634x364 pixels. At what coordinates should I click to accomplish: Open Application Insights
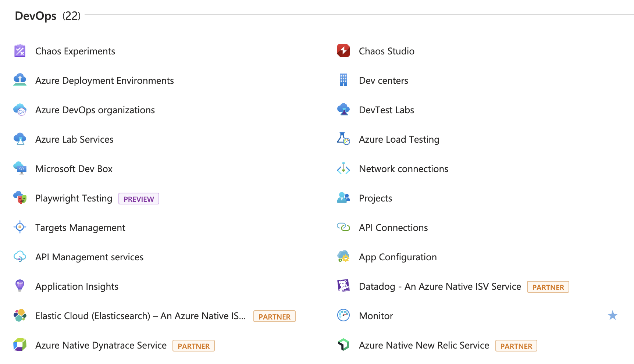[x=77, y=286]
